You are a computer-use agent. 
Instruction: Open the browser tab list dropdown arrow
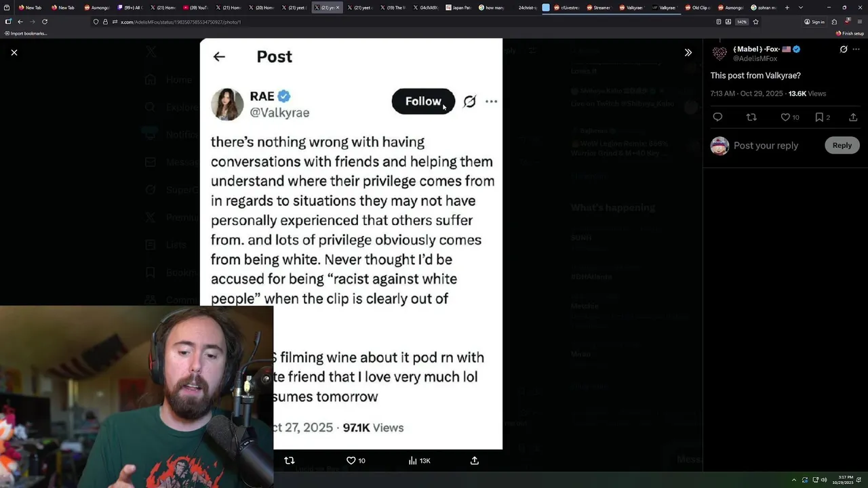tap(801, 7)
